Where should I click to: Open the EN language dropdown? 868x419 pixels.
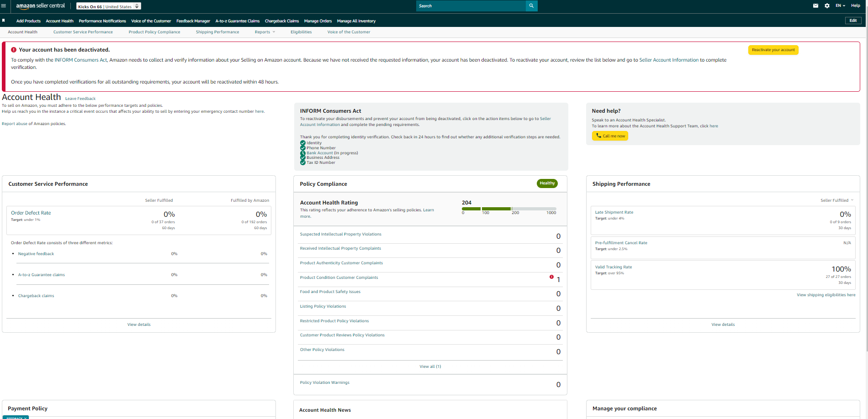point(840,6)
